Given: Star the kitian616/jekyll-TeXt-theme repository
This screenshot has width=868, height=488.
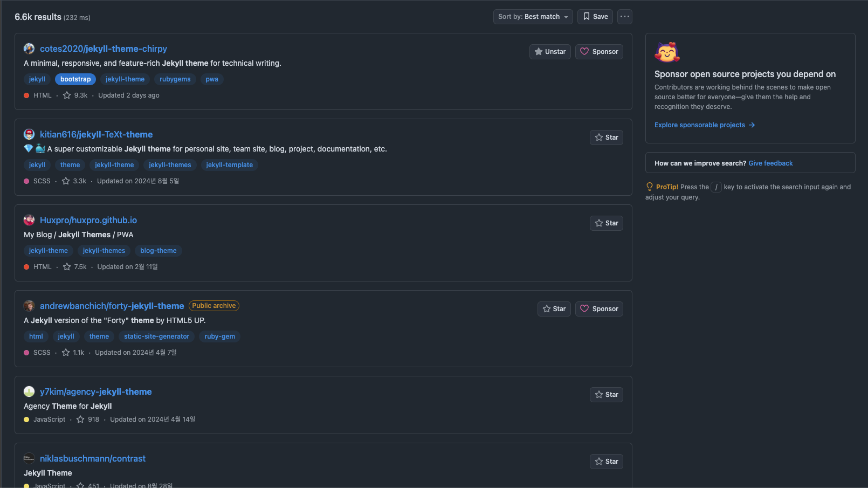Looking at the screenshot, I should pyautogui.click(x=606, y=138).
